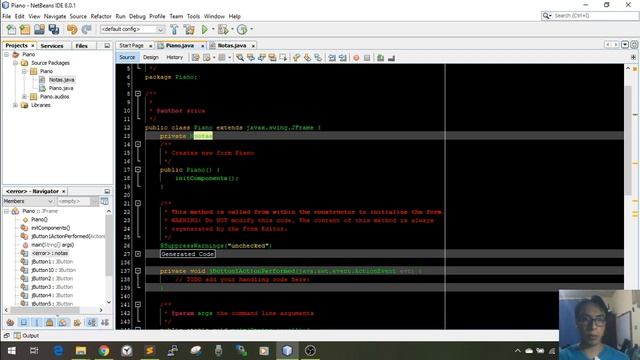Screen dimensions: 640x360
Task: Open the Debug Project dropdown arrow
Action: tap(232, 29)
